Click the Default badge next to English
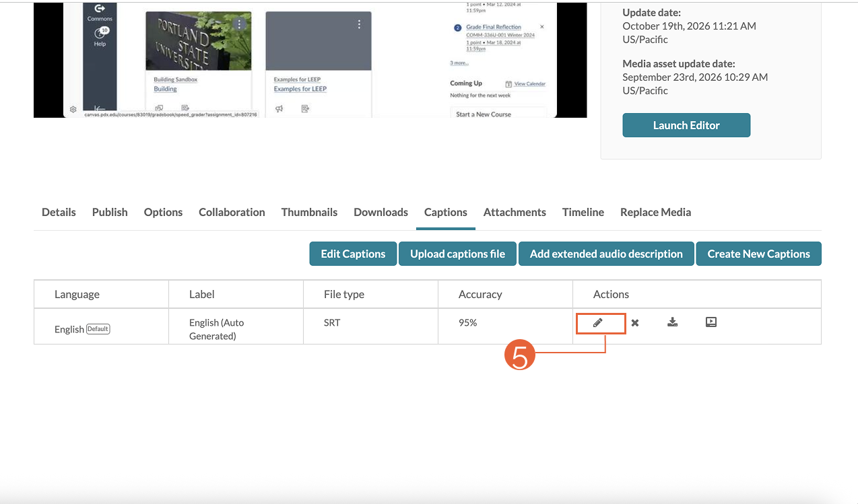858x504 pixels. point(98,329)
